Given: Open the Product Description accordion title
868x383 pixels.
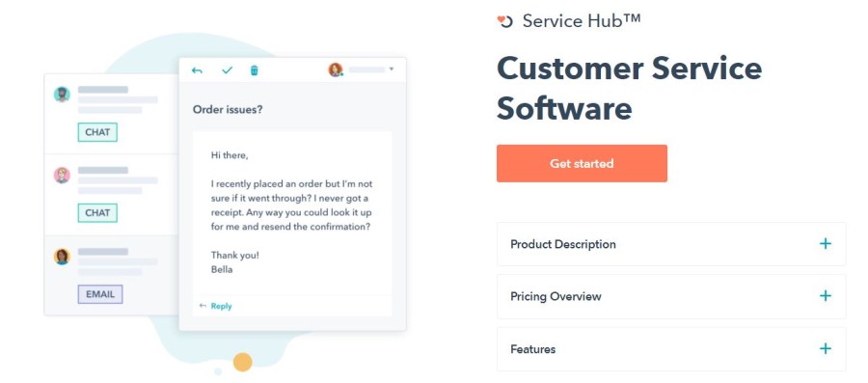Looking at the screenshot, I should point(563,244).
